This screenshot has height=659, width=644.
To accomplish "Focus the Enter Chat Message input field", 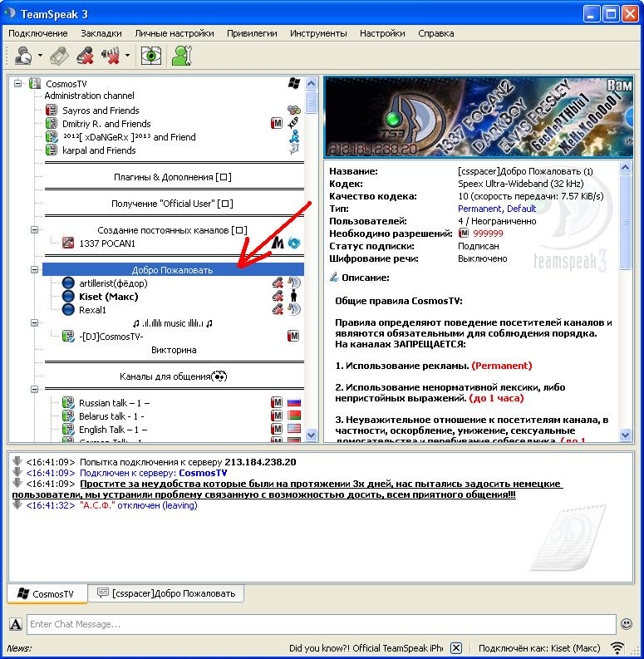I will (x=322, y=624).
